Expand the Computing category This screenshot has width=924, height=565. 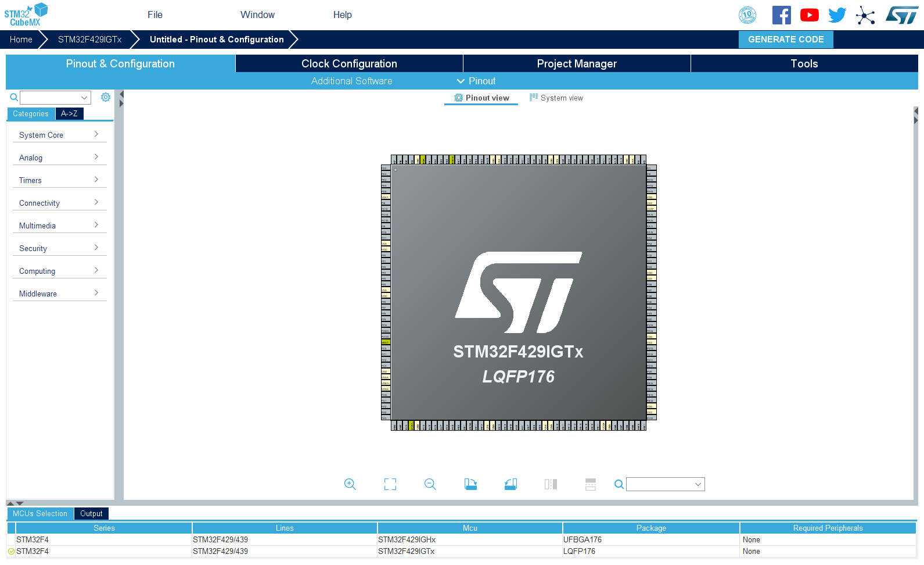point(59,271)
